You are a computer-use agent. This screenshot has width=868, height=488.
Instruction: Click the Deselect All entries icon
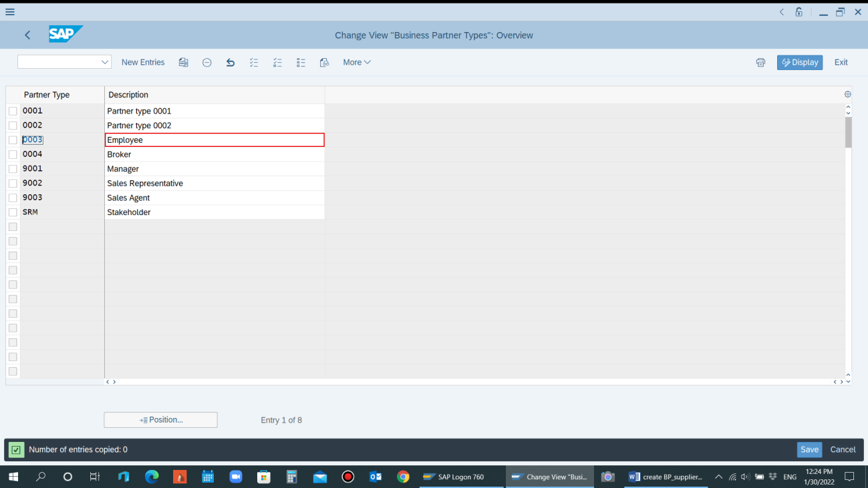277,62
